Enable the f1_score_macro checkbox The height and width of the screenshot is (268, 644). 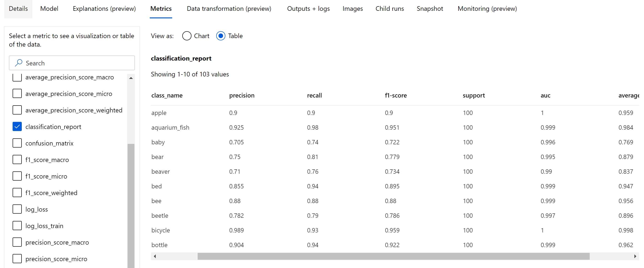[x=17, y=159]
